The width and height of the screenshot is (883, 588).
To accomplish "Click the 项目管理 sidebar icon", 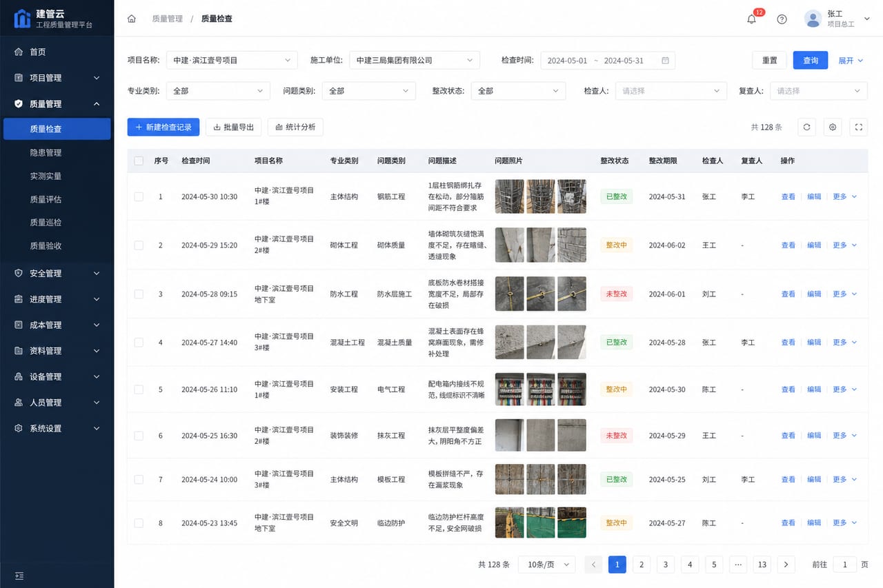I will [19, 78].
